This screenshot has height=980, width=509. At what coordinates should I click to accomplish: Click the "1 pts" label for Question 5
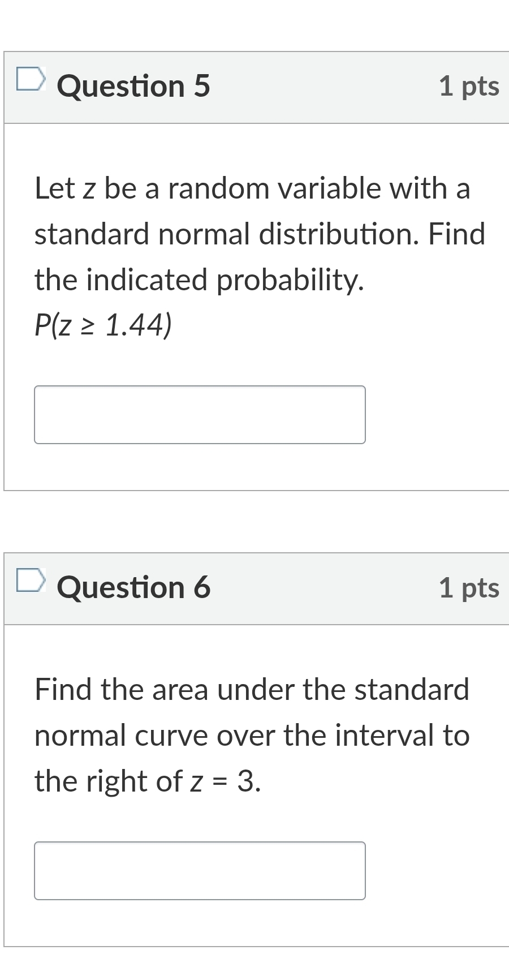(469, 87)
